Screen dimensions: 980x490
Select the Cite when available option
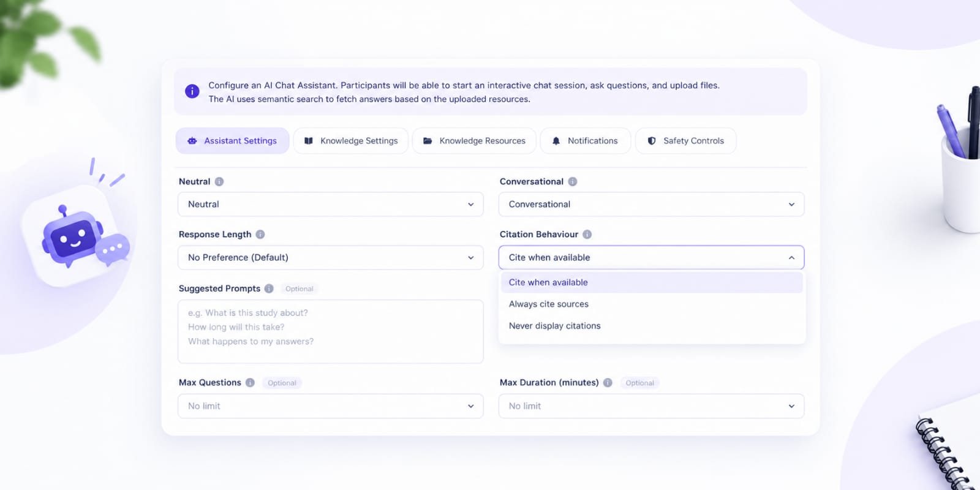pyautogui.click(x=652, y=282)
